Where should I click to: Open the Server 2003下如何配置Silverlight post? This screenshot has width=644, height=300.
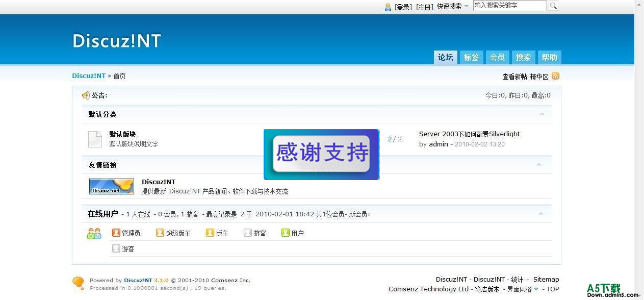tap(470, 134)
